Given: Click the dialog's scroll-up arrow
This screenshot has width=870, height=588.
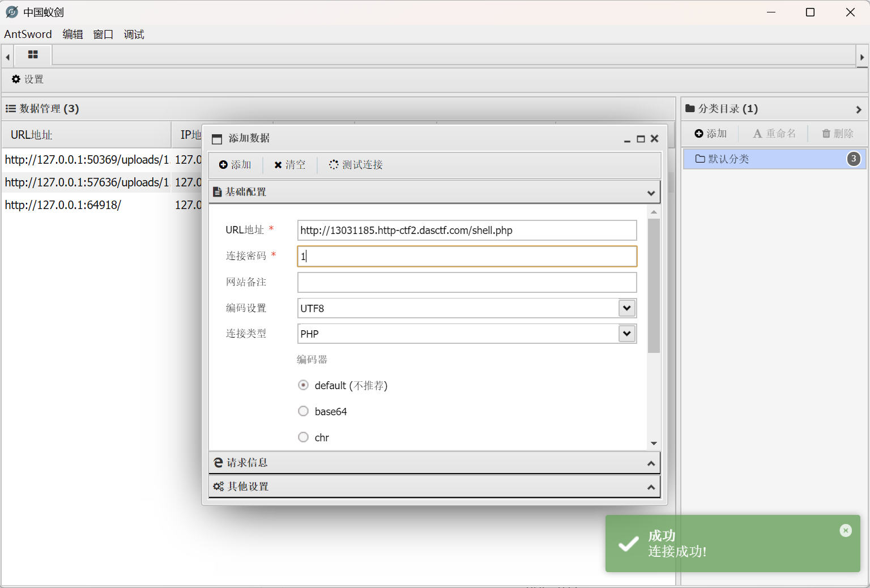Looking at the screenshot, I should point(654,212).
